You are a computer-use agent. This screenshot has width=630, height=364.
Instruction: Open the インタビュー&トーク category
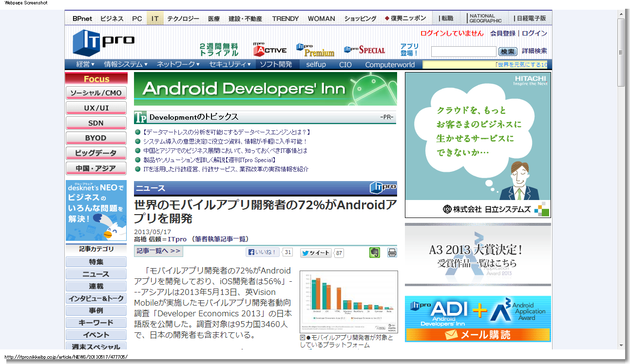tap(96, 298)
